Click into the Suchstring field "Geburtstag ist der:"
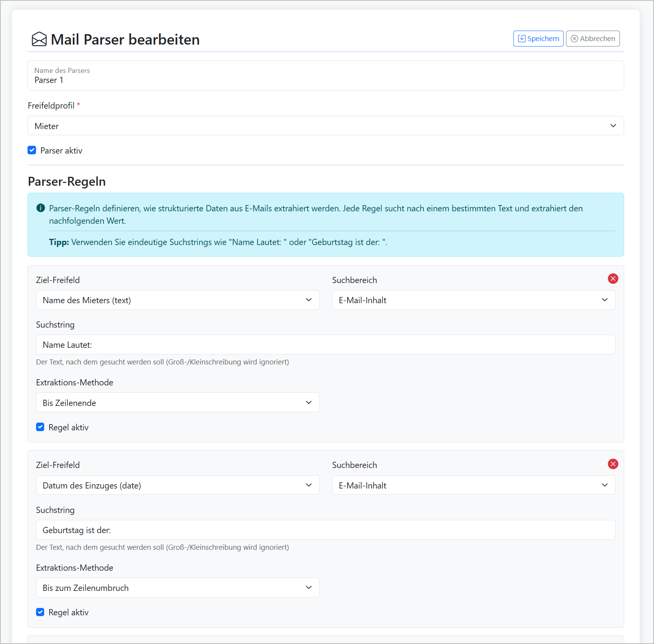The width and height of the screenshot is (654, 644). (325, 530)
